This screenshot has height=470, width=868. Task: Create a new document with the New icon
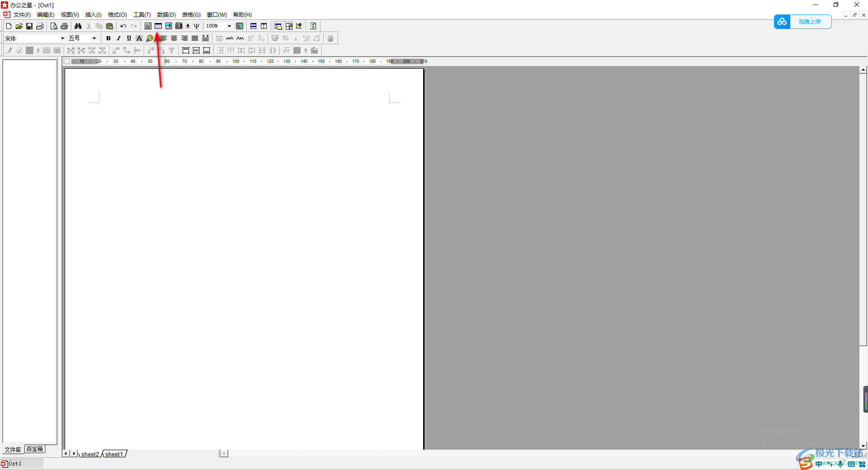(x=9, y=26)
